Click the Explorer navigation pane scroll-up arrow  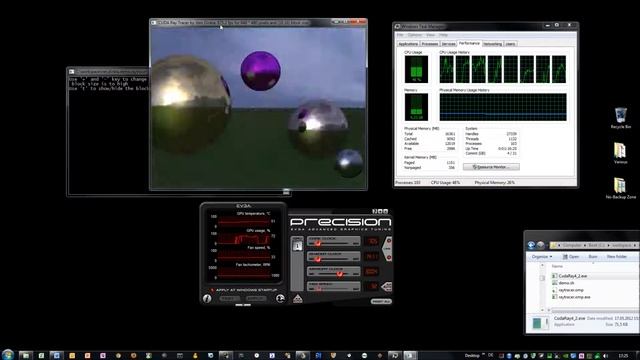(542, 266)
